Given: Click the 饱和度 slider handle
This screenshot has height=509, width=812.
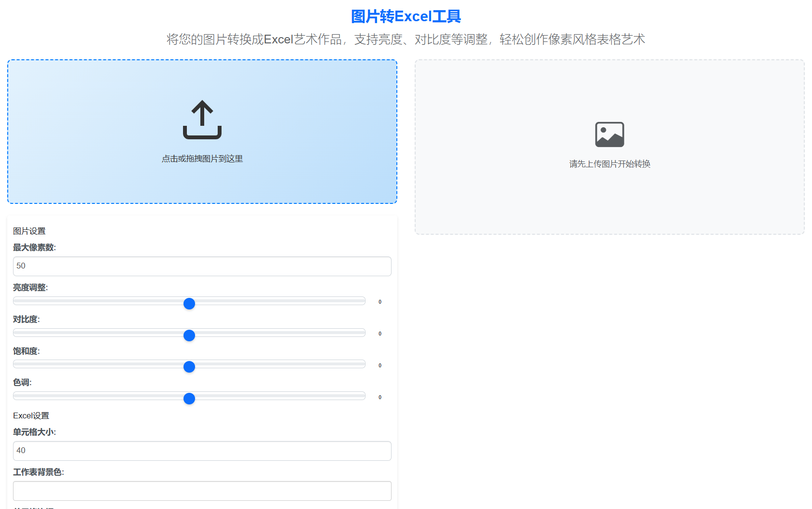Looking at the screenshot, I should [189, 367].
